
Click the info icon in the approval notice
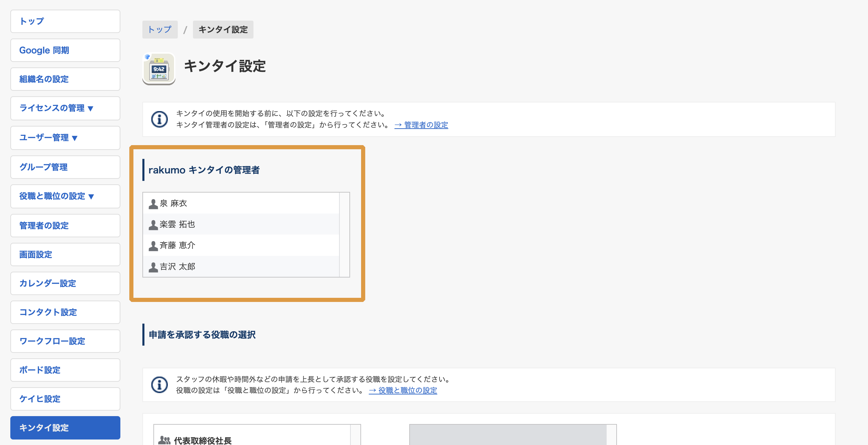[160, 385]
